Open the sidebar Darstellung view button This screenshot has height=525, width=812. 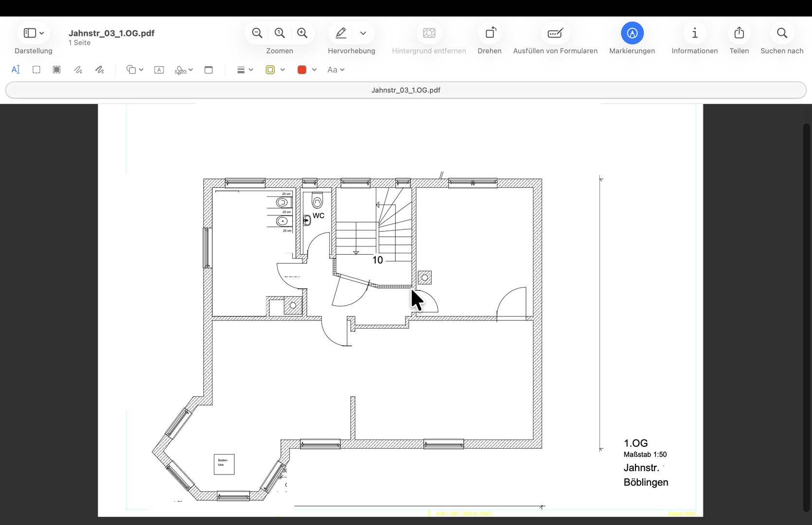(30, 33)
